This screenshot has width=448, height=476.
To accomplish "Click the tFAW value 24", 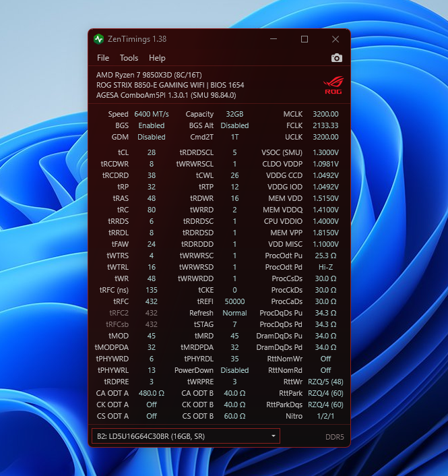I will click(x=152, y=244).
